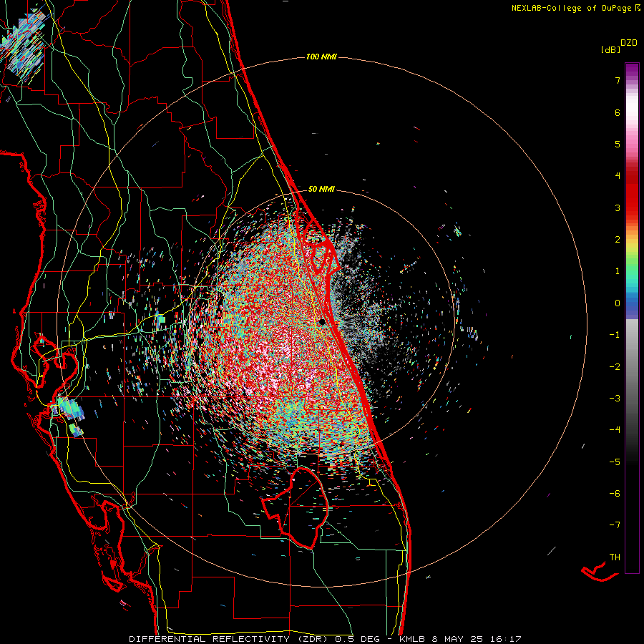
Task: Click the Lake Okeechobee red outline
Action: [296, 507]
